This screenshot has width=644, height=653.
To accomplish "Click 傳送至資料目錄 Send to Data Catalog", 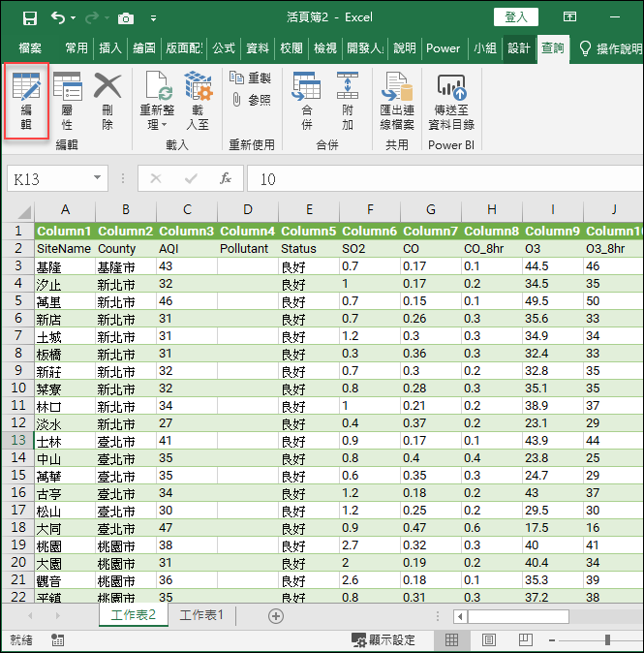I will click(x=451, y=101).
